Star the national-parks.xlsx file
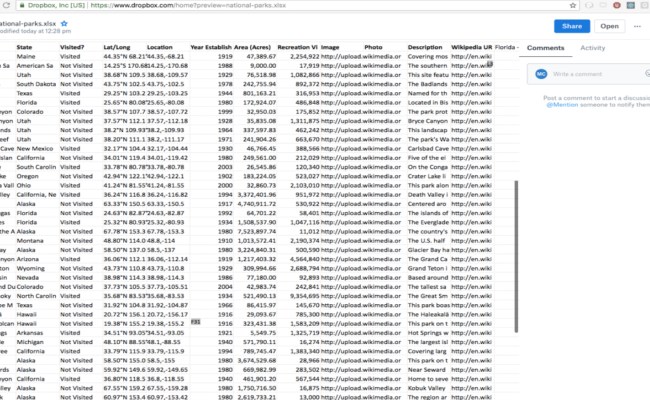The height and width of the screenshot is (400, 650). [x=64, y=24]
